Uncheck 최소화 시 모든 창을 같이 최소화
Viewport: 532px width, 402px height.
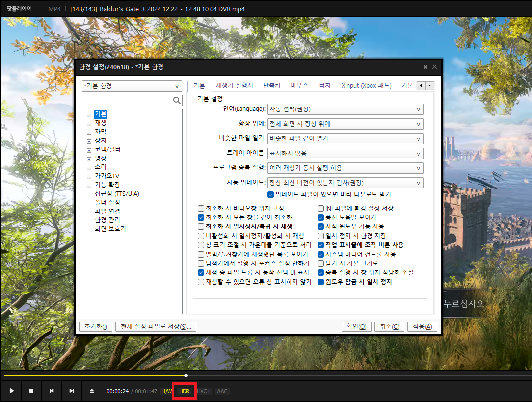pos(201,217)
